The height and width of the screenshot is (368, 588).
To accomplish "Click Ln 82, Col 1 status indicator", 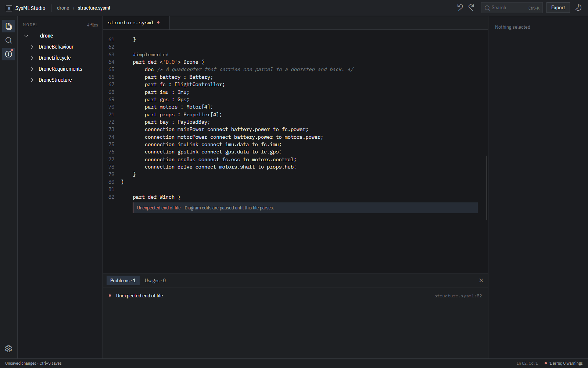I will click(527, 363).
